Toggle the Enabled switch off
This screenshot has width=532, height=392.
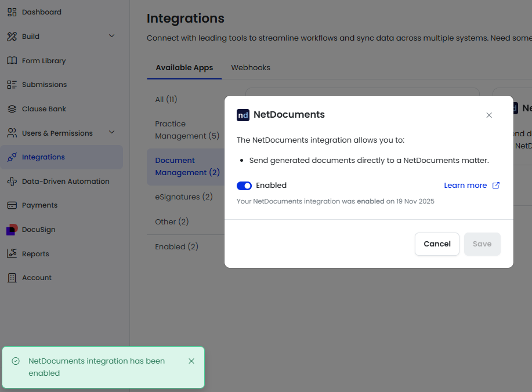click(x=244, y=186)
